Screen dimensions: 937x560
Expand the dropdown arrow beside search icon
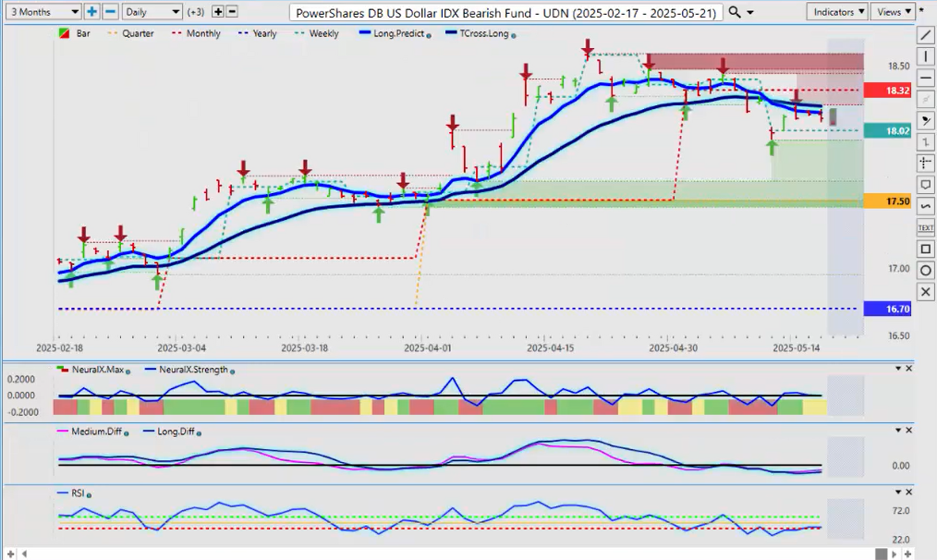click(x=750, y=13)
